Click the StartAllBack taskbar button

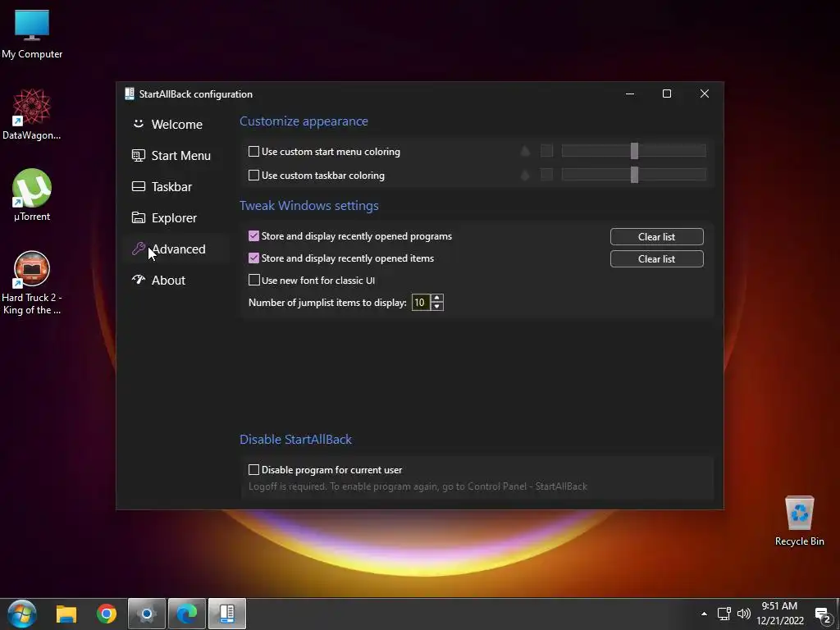tap(227, 614)
